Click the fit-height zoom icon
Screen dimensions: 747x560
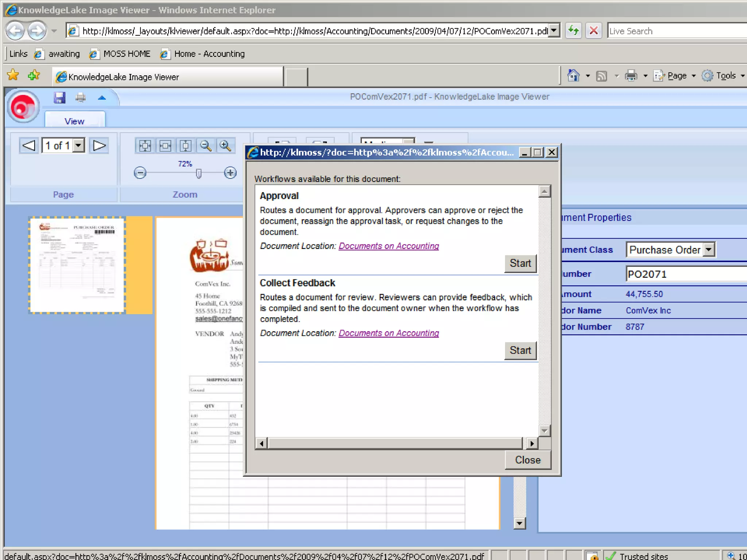pos(186,146)
